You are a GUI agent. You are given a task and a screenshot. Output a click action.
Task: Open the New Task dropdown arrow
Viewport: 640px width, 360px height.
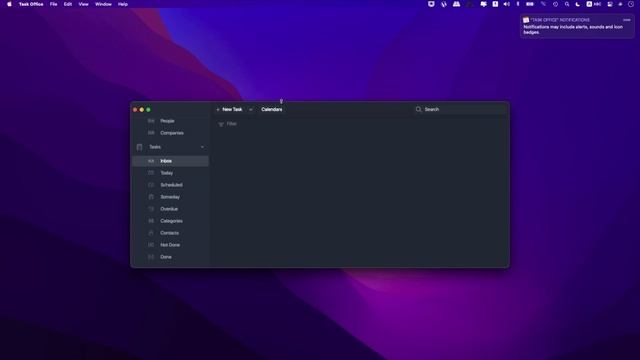click(x=251, y=109)
